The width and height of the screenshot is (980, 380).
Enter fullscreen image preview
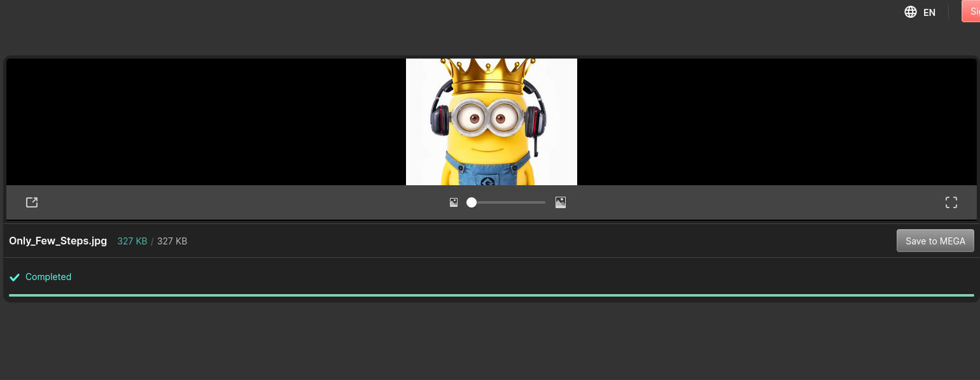pyautogui.click(x=951, y=202)
